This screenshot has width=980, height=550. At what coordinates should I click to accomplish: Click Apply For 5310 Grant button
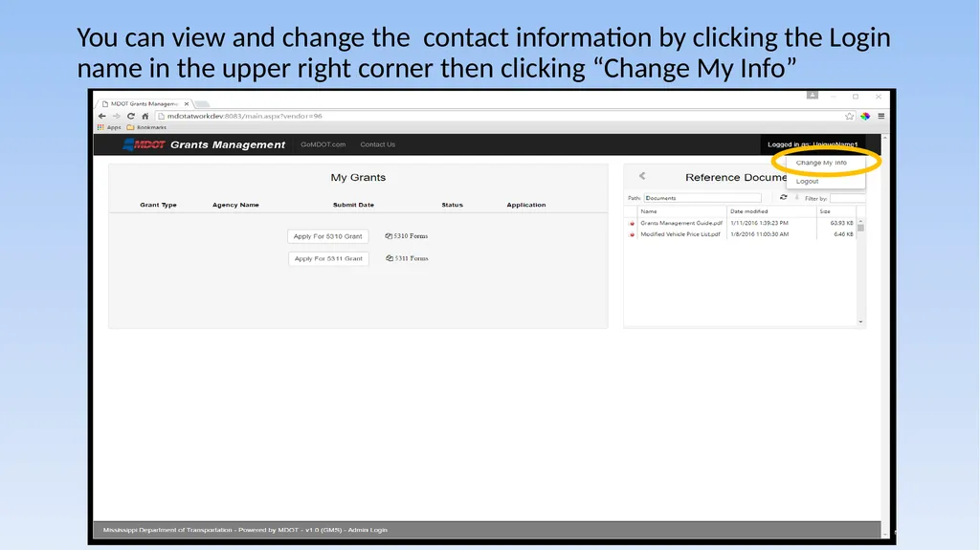(327, 236)
